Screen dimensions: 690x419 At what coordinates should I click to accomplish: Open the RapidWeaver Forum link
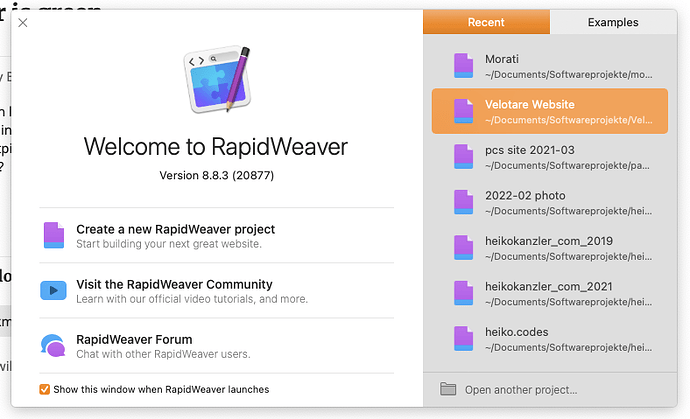coord(217,345)
